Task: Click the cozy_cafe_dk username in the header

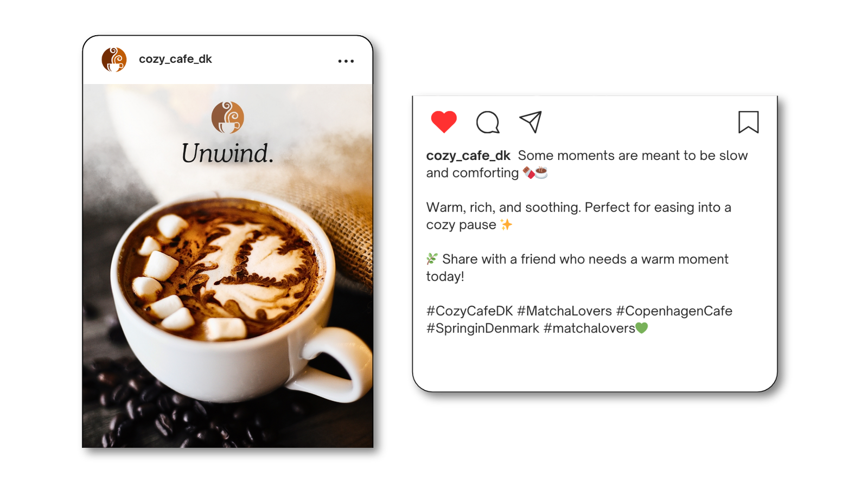Action: [175, 59]
